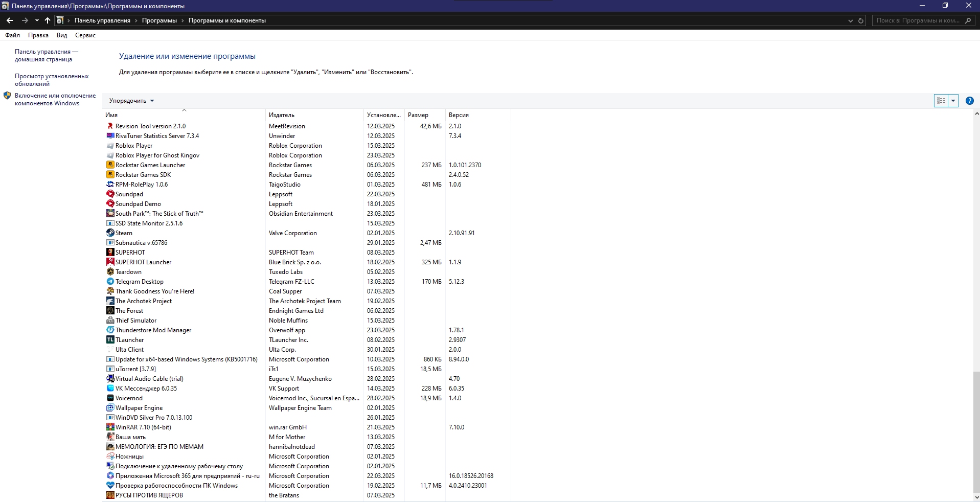Go up one level with the Up arrow

click(x=48, y=20)
